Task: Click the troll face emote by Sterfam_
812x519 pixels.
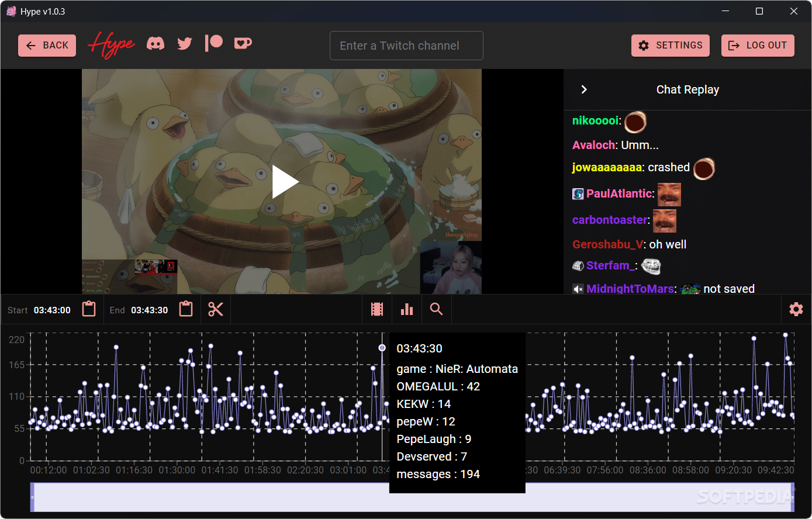Action: click(651, 267)
